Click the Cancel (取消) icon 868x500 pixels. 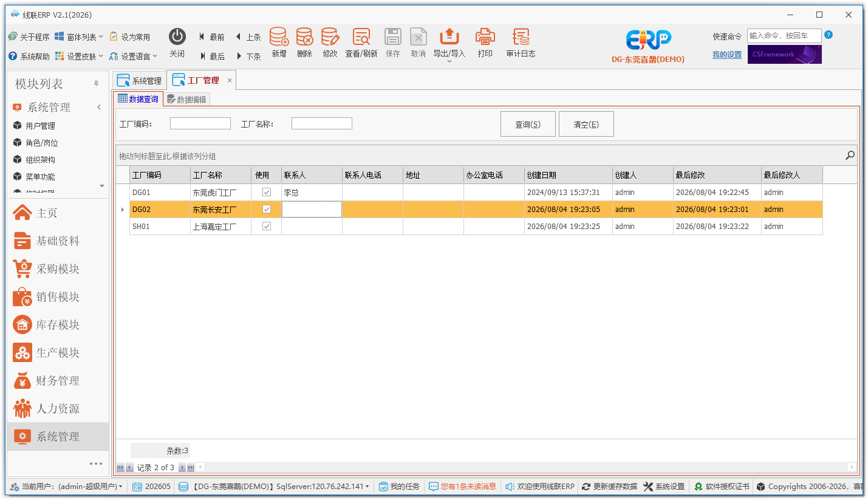point(419,37)
